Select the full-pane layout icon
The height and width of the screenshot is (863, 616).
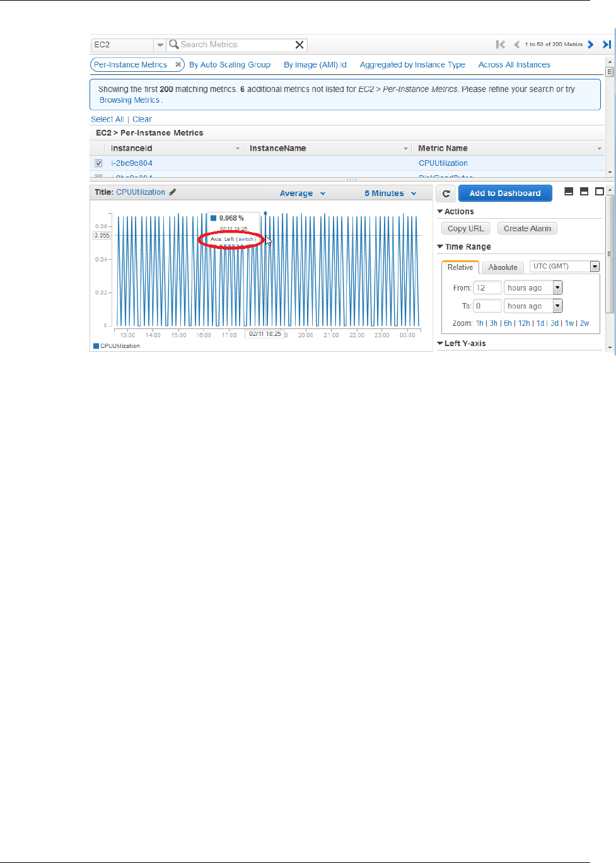pos(600,192)
